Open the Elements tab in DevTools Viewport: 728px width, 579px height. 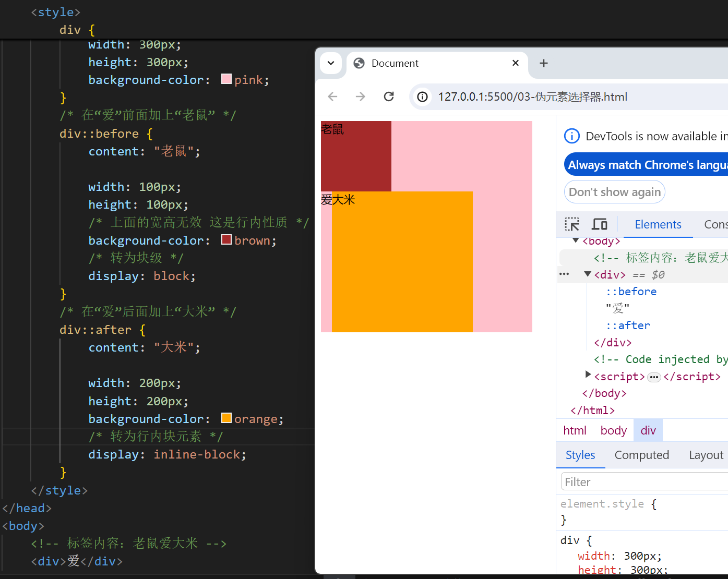pyautogui.click(x=658, y=224)
